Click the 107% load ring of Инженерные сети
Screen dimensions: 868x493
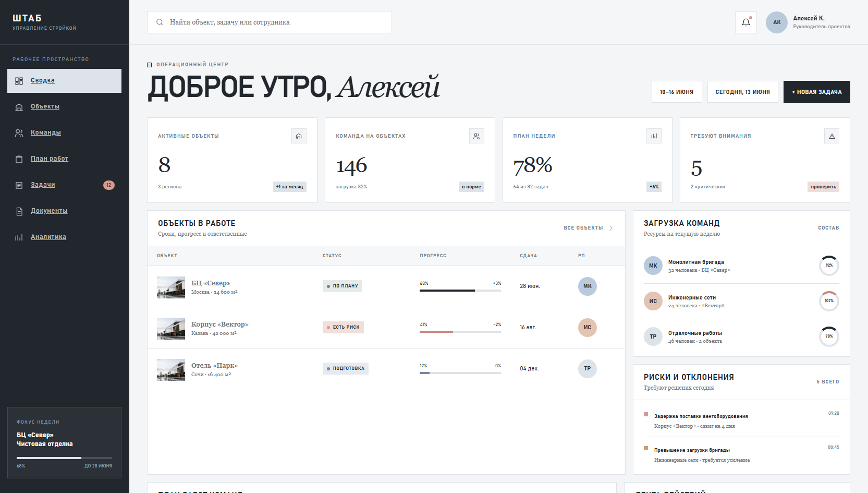(829, 301)
